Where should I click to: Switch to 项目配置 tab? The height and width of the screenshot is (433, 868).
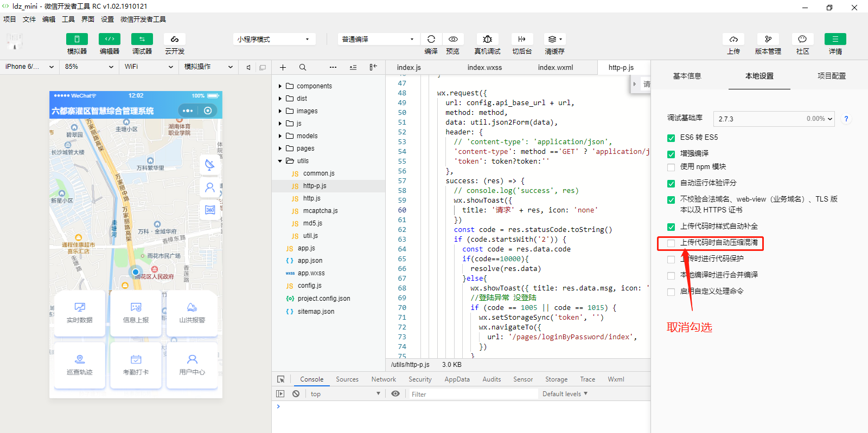pos(832,76)
